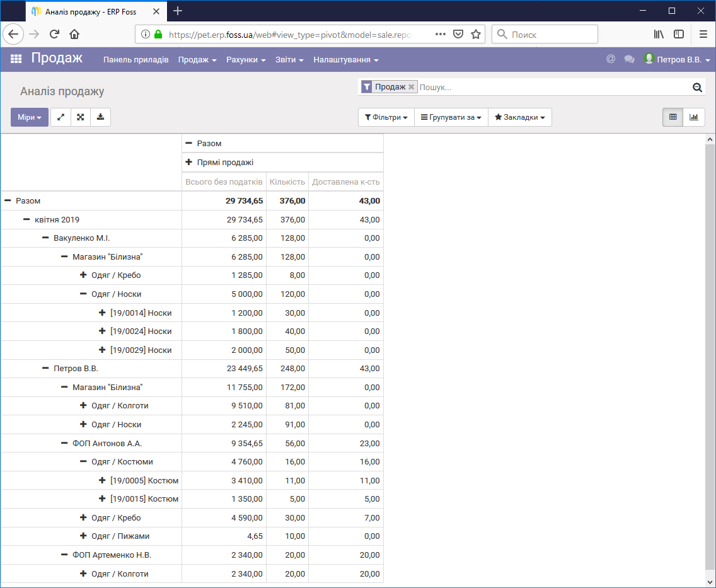The image size is (716, 588).
Task: Click the Доставлена к-сть column header
Action: (345, 182)
